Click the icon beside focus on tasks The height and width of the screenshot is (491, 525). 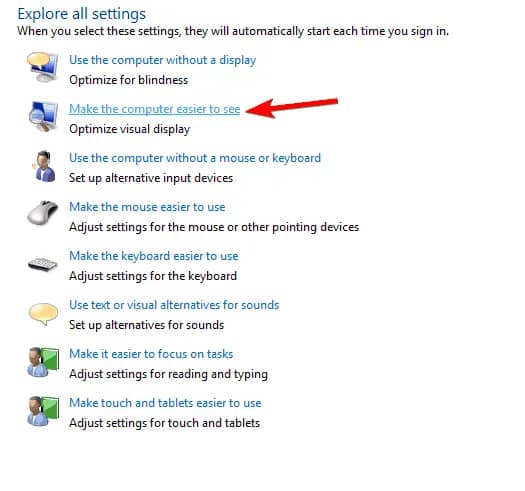click(43, 362)
